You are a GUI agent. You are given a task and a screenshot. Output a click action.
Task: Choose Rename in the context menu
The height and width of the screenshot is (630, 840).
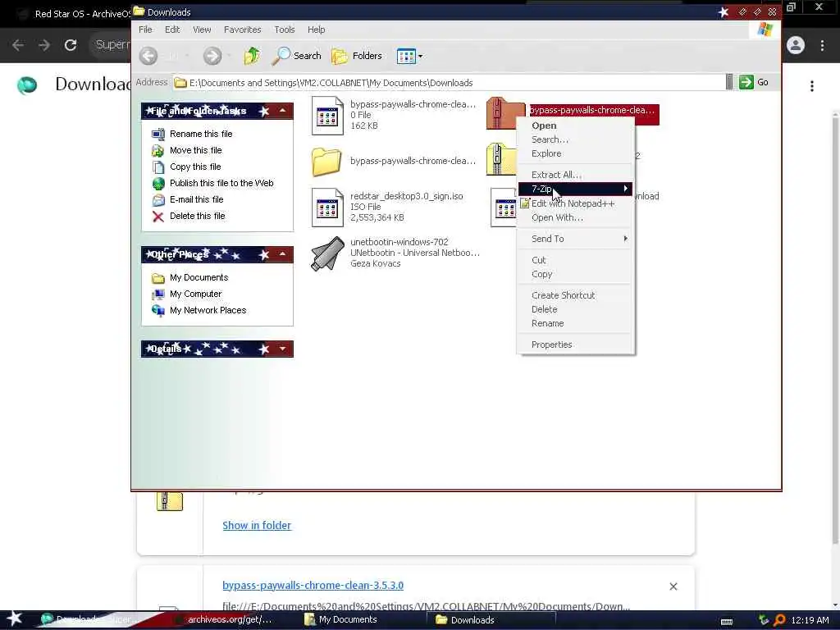pyautogui.click(x=575, y=323)
